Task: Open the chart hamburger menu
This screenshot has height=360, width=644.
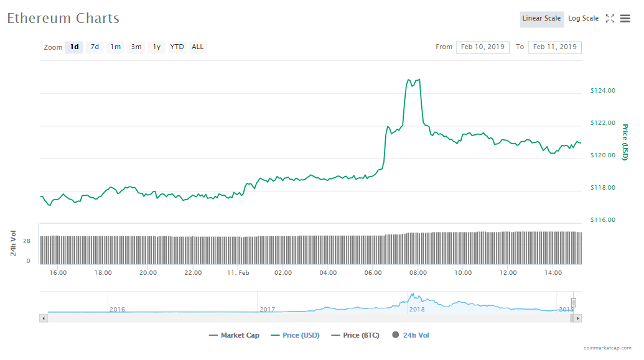Action: 625,19
